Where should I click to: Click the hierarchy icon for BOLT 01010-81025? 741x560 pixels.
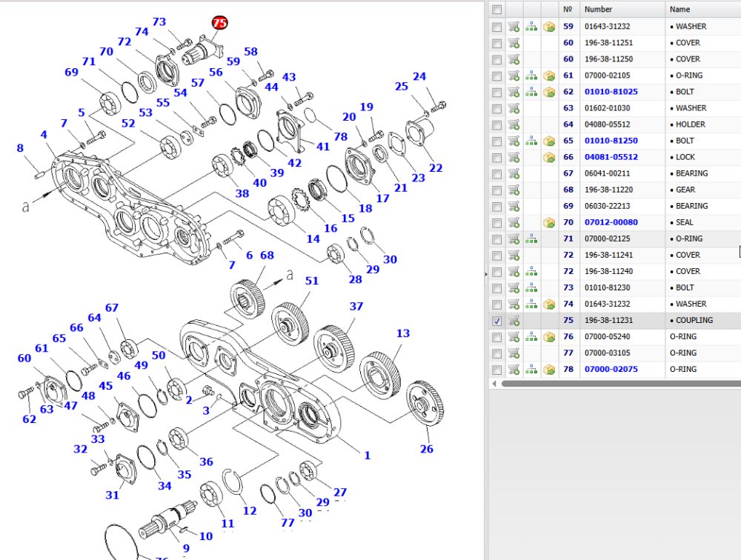point(531,92)
